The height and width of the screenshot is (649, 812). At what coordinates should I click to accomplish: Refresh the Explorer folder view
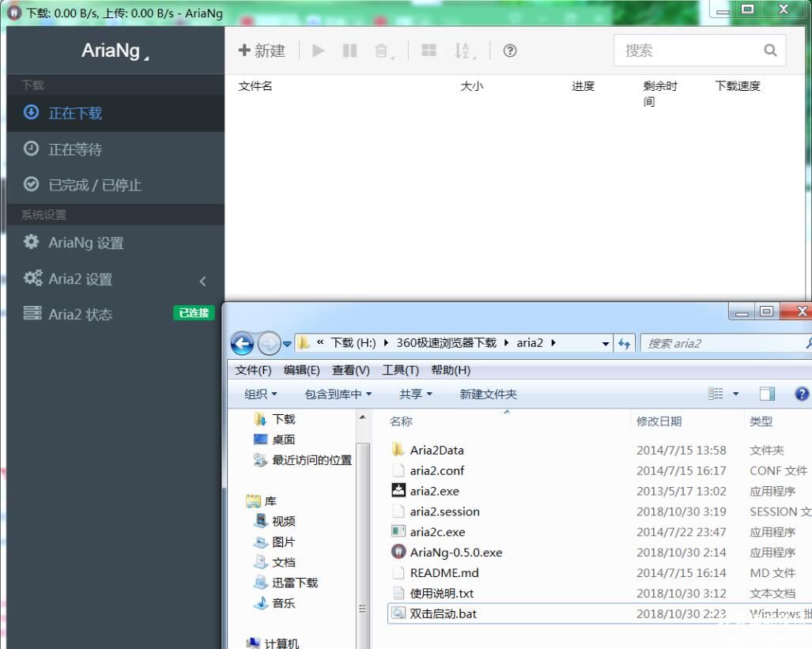click(x=625, y=343)
